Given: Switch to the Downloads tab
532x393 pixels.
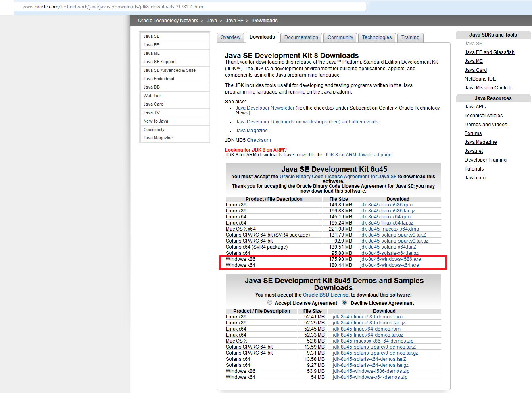Looking at the screenshot, I should 262,37.
